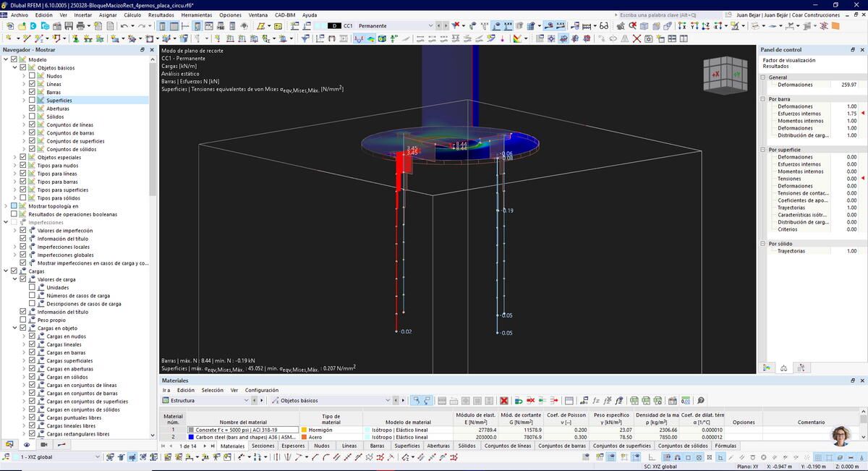
Task: Click the New model icon in toolbar
Action: (x=10, y=25)
